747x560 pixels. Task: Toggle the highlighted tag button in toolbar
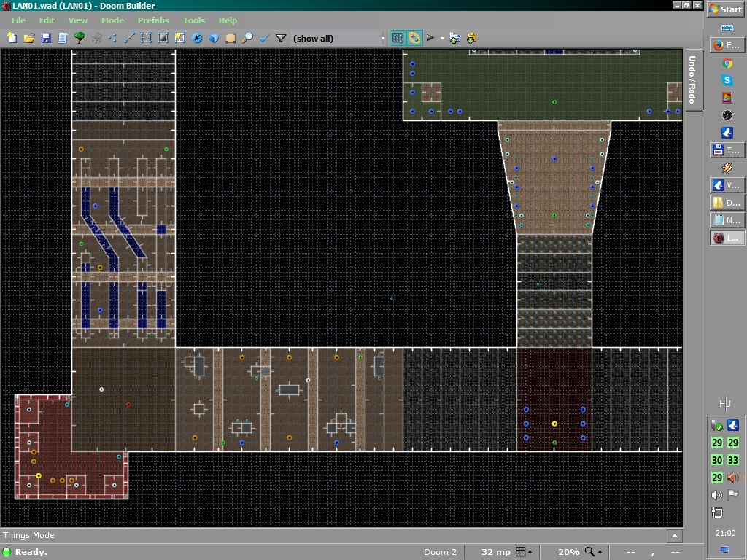(x=414, y=38)
